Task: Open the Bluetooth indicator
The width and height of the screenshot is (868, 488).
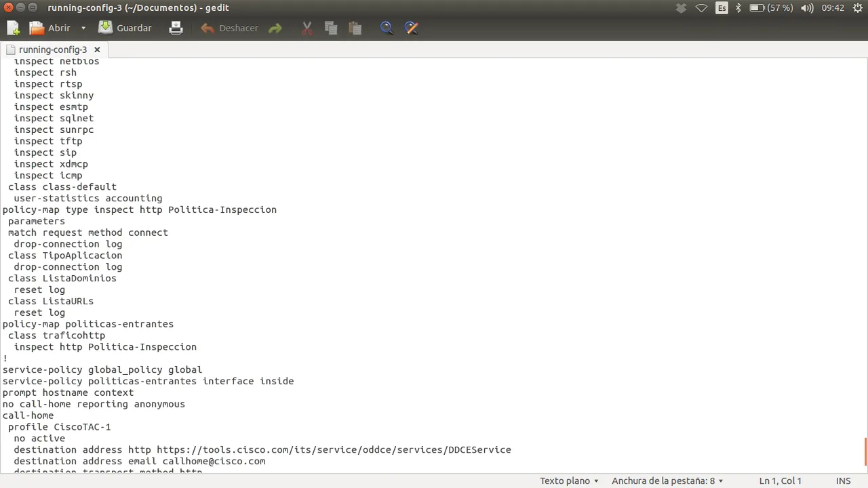Action: [x=738, y=8]
